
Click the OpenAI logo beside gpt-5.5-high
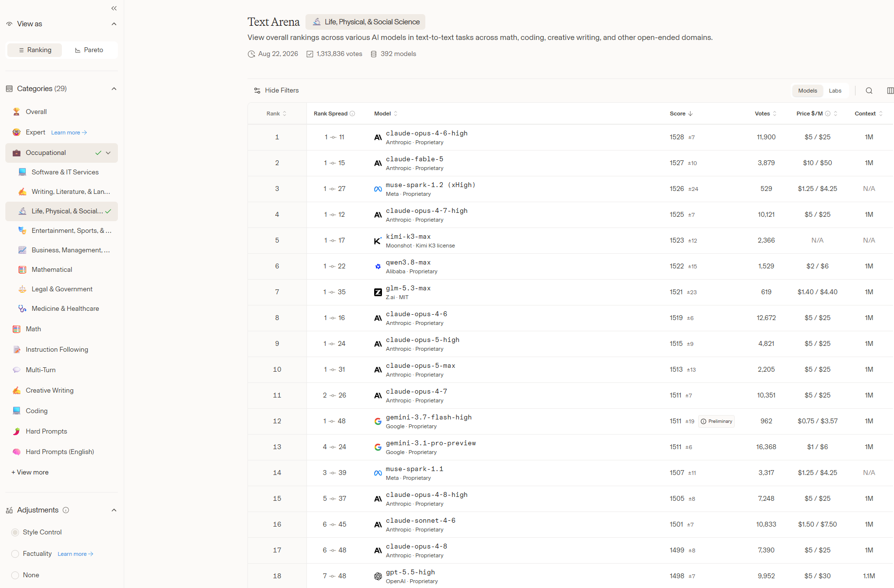(378, 576)
